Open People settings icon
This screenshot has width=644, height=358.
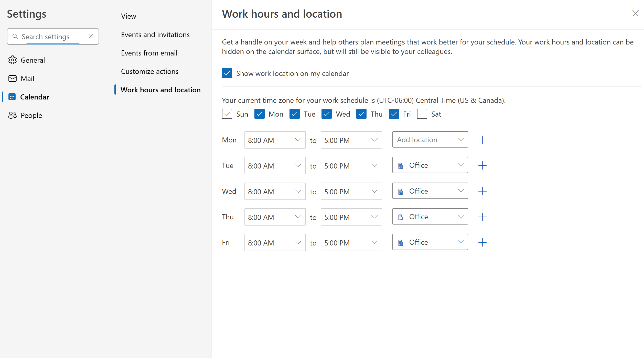click(x=13, y=115)
